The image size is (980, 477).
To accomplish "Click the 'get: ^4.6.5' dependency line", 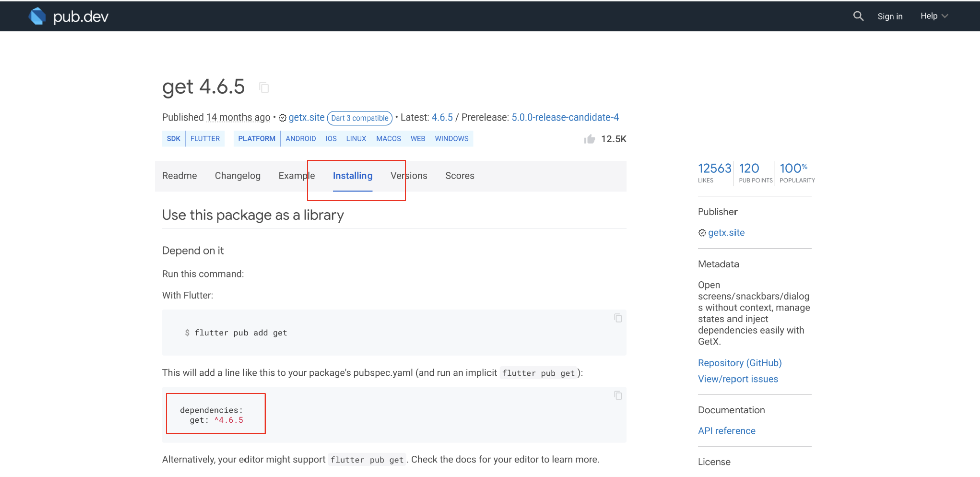I will (x=216, y=420).
